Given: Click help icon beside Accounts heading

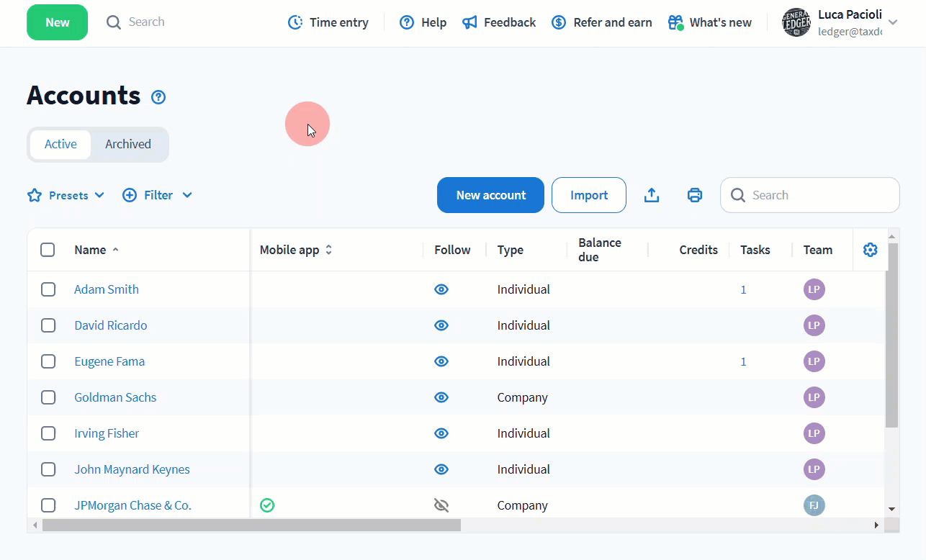Looking at the screenshot, I should click(x=158, y=97).
